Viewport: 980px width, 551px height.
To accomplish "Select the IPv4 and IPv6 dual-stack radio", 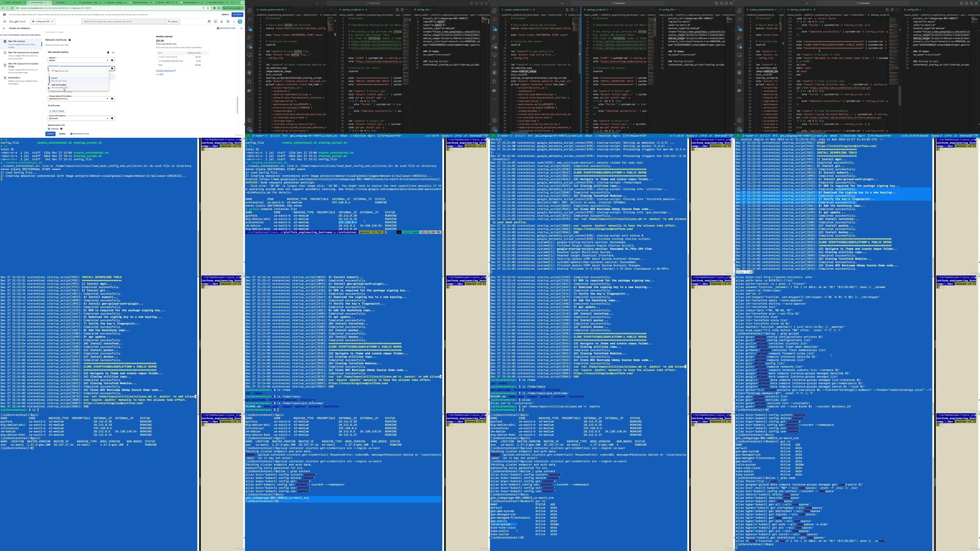I will (x=49, y=91).
